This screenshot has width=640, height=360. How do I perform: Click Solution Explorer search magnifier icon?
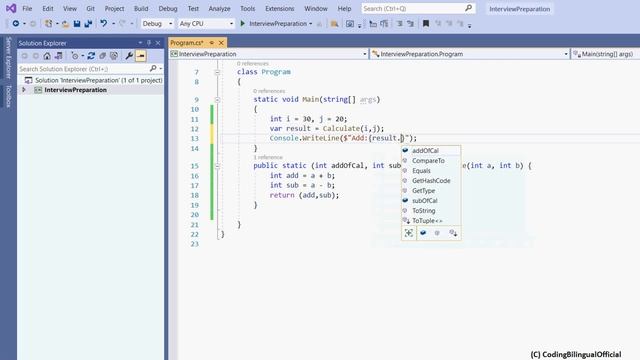[153, 69]
